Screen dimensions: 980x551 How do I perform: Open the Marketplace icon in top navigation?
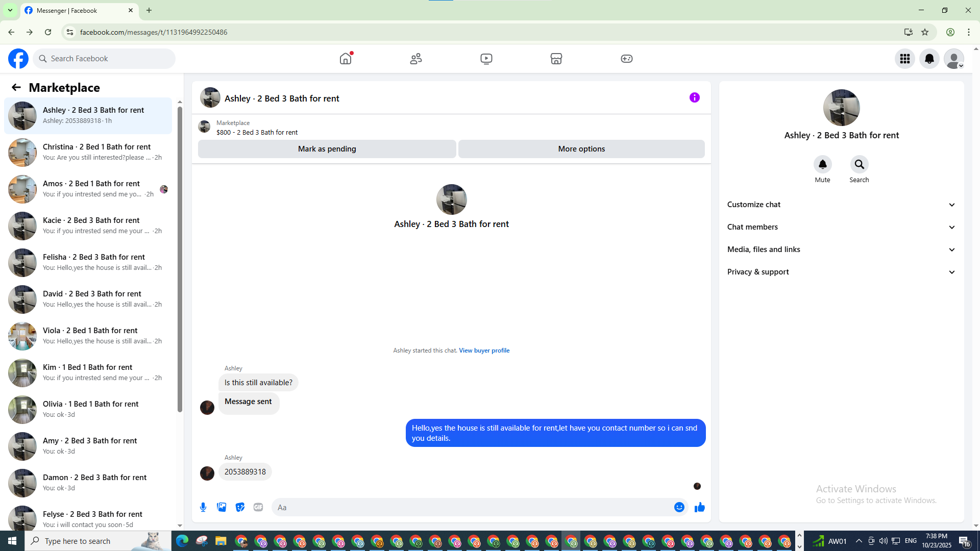pyautogui.click(x=556, y=59)
